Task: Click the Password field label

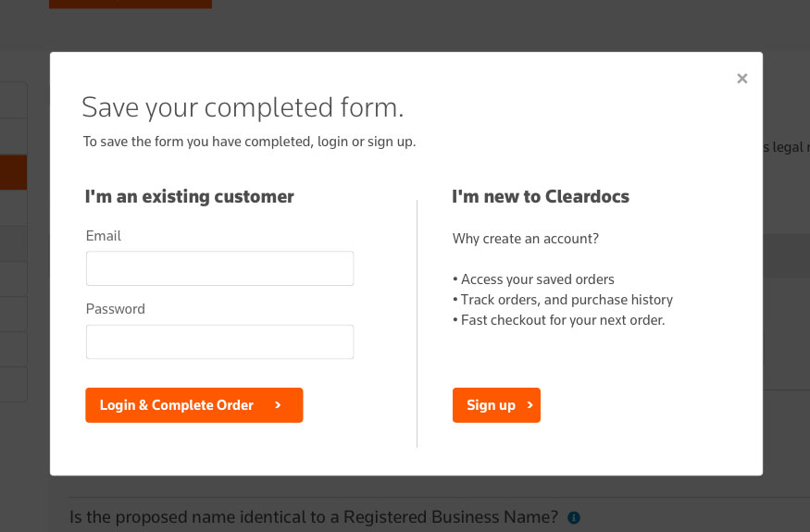Action: click(115, 309)
